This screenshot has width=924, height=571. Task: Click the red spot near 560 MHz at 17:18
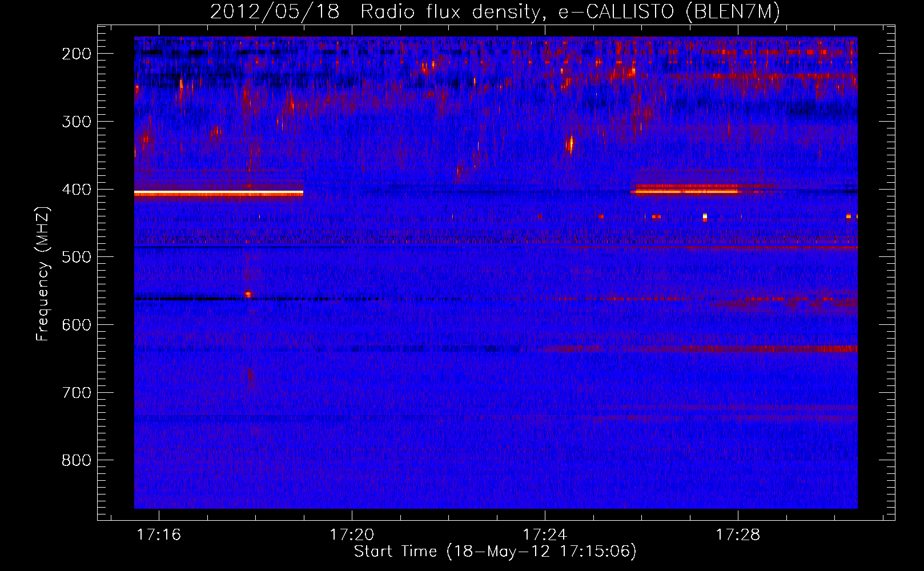point(248,295)
